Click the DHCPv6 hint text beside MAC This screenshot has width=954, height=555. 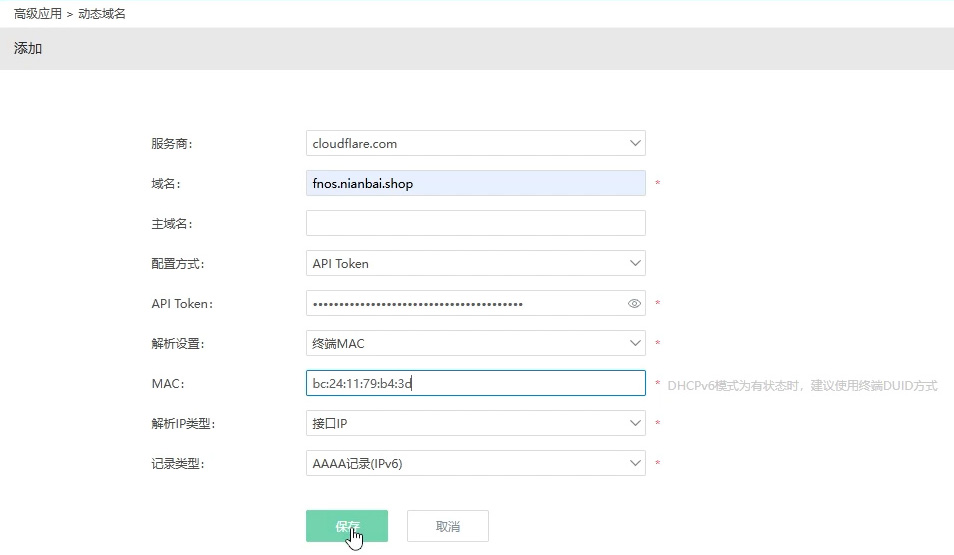click(802, 385)
